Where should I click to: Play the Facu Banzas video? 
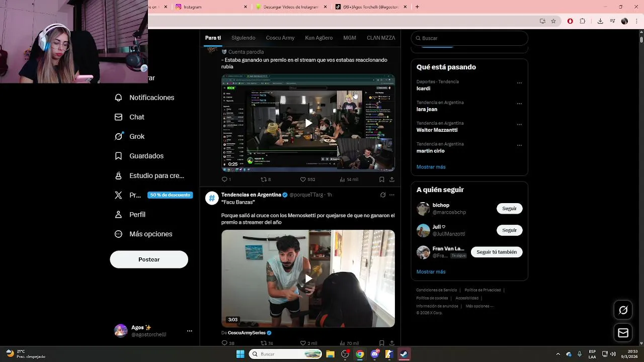(x=308, y=279)
